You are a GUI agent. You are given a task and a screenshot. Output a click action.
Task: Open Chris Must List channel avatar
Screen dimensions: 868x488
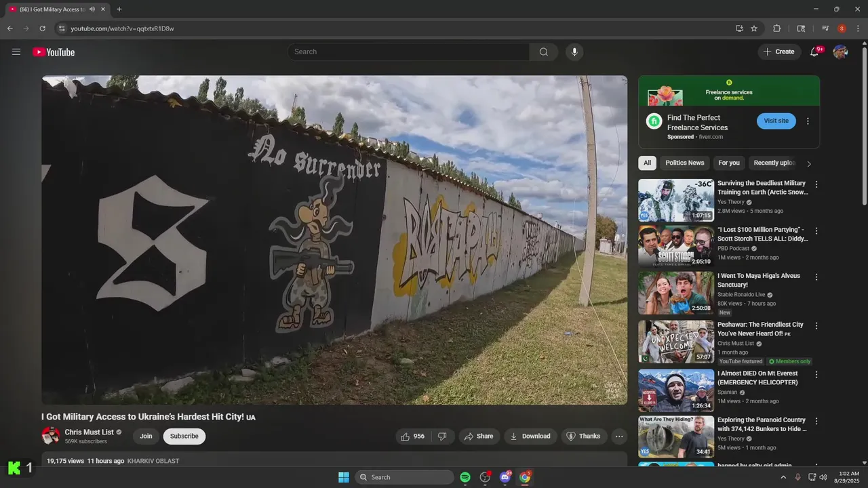pyautogui.click(x=51, y=436)
